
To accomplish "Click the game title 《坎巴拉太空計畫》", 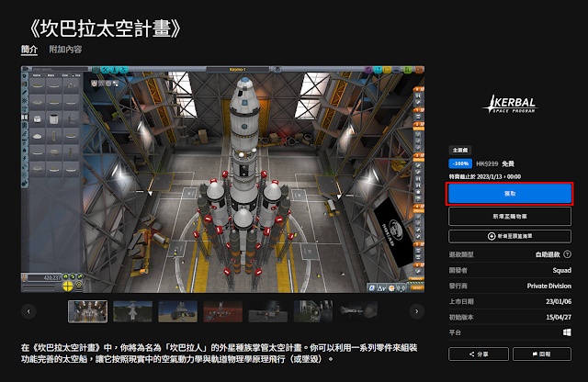I will (x=105, y=28).
